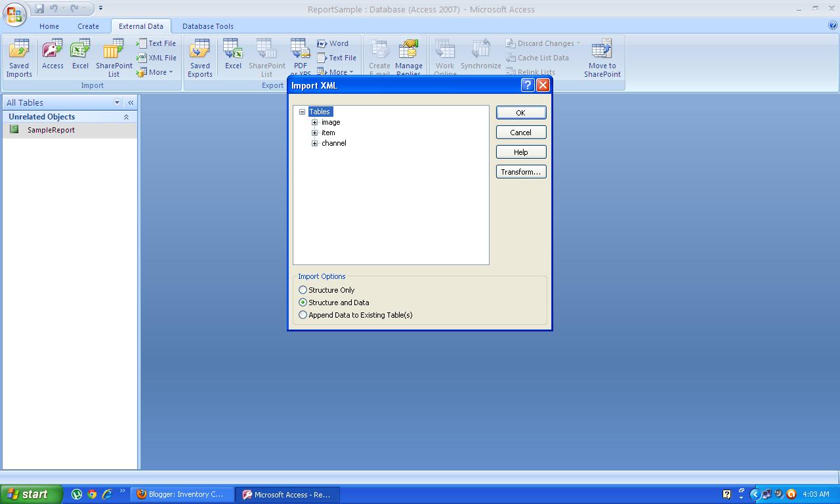Viewport: 840px width, 504px height.
Task: Click the Help button in the dialog
Action: pos(521,152)
